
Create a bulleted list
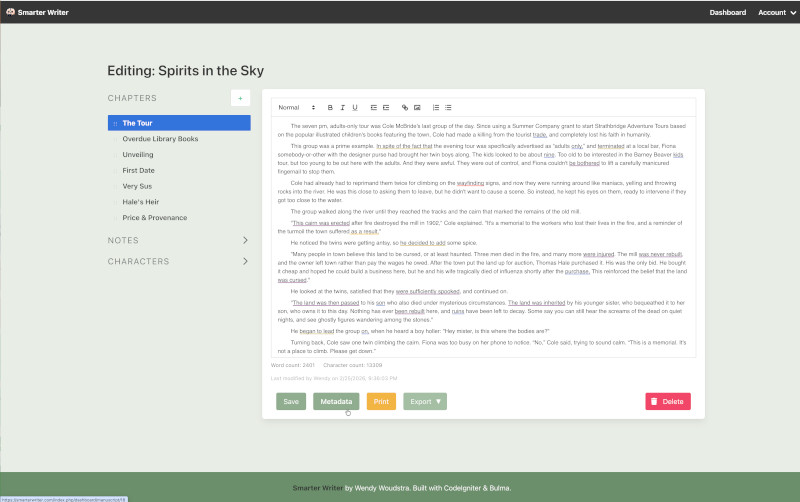pos(448,107)
